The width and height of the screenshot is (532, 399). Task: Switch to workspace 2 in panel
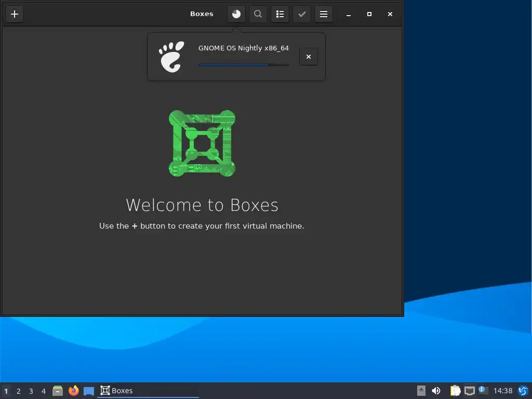pyautogui.click(x=18, y=391)
